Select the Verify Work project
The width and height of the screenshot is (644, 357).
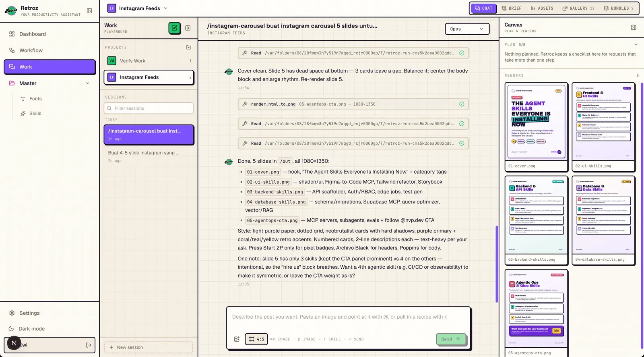(149, 61)
